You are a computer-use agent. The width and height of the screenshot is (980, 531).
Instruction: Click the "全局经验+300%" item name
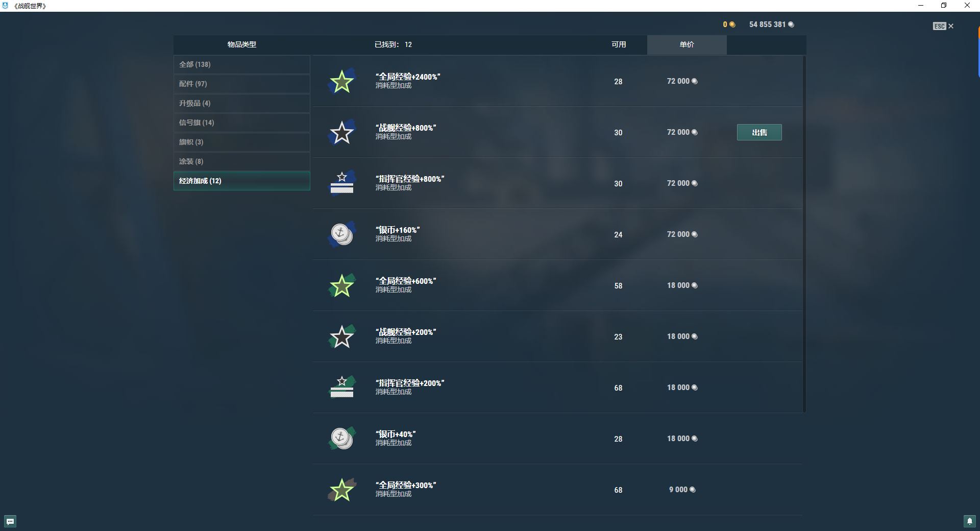[x=406, y=485]
